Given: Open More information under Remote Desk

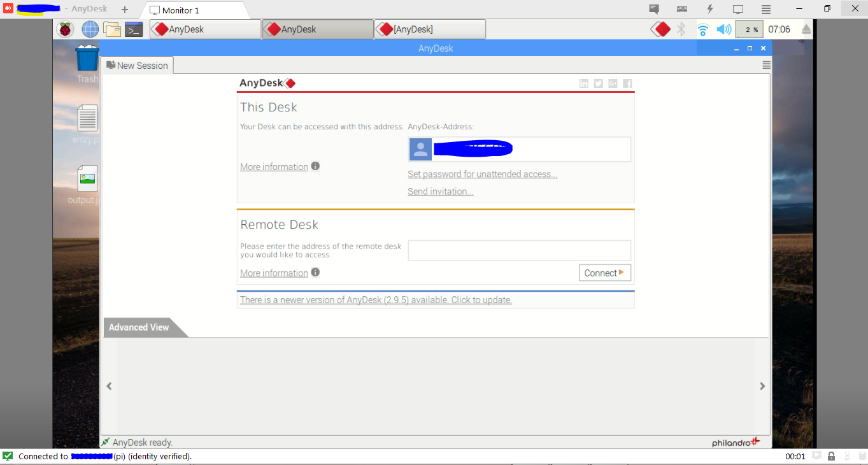Looking at the screenshot, I should coord(274,273).
